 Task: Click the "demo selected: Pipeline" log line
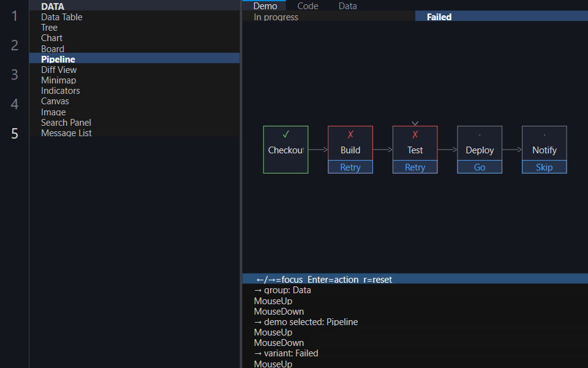coord(306,322)
